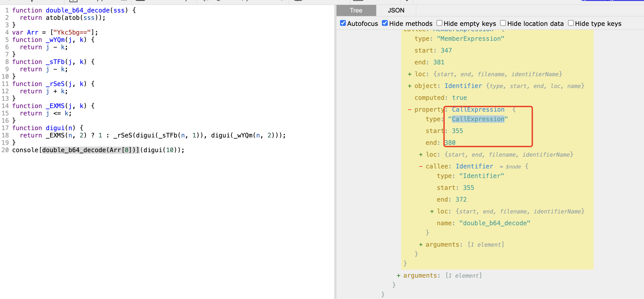Uncheck the Autofocus checkbox
The height and width of the screenshot is (299, 644).
coord(343,23)
